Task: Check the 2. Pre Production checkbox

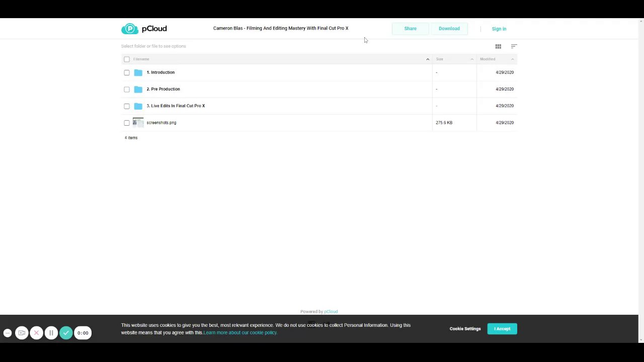Action: click(x=127, y=89)
